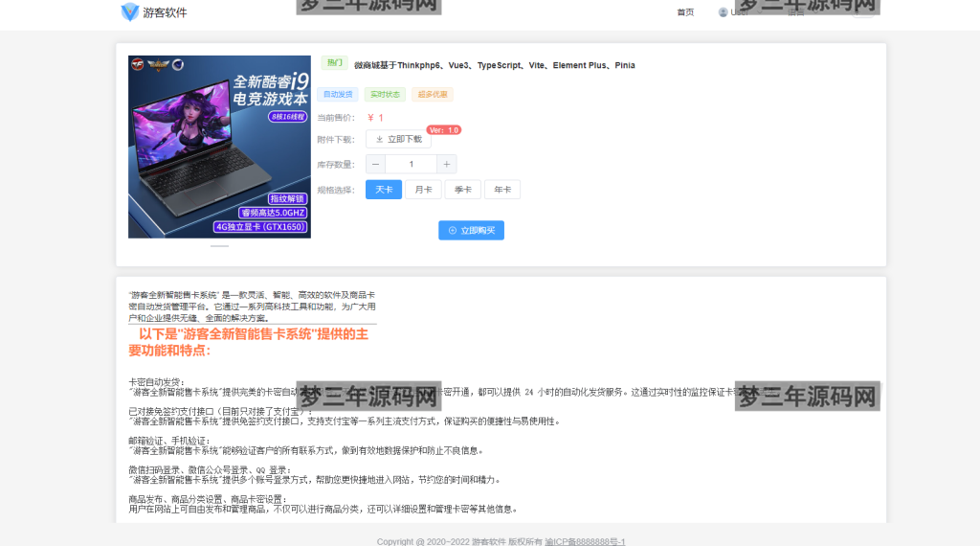Click the 卡密自动发货 section heading text
The image size is (980, 546).
[156, 382]
